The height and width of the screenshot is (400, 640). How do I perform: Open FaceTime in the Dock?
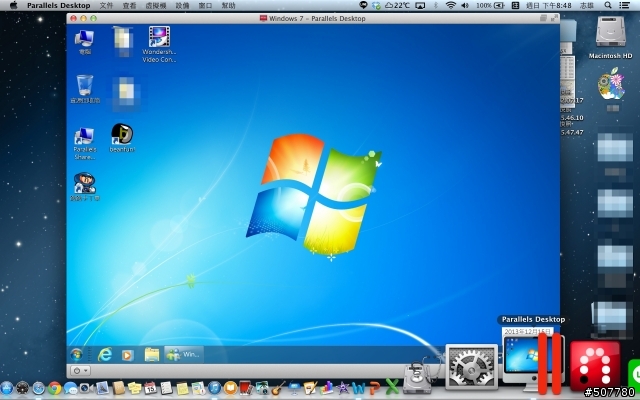[x=86, y=388]
